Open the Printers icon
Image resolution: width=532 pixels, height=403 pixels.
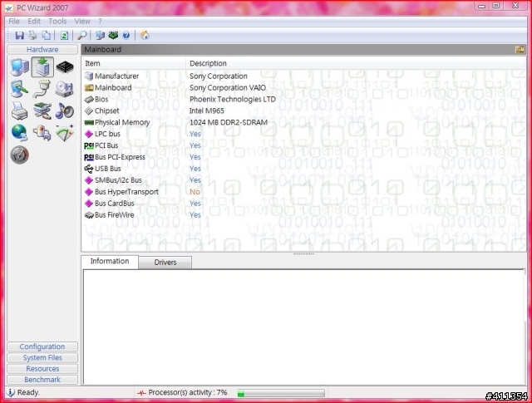20,111
